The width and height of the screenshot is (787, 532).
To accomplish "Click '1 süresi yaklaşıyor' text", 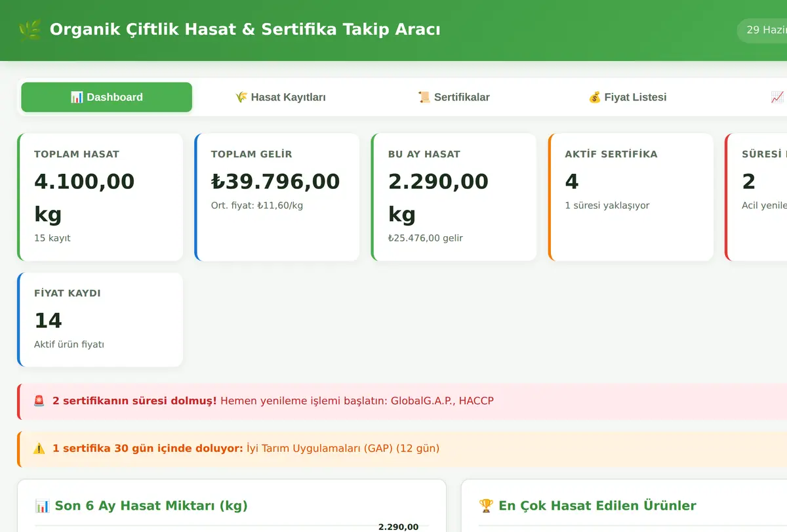I will (x=607, y=205).
